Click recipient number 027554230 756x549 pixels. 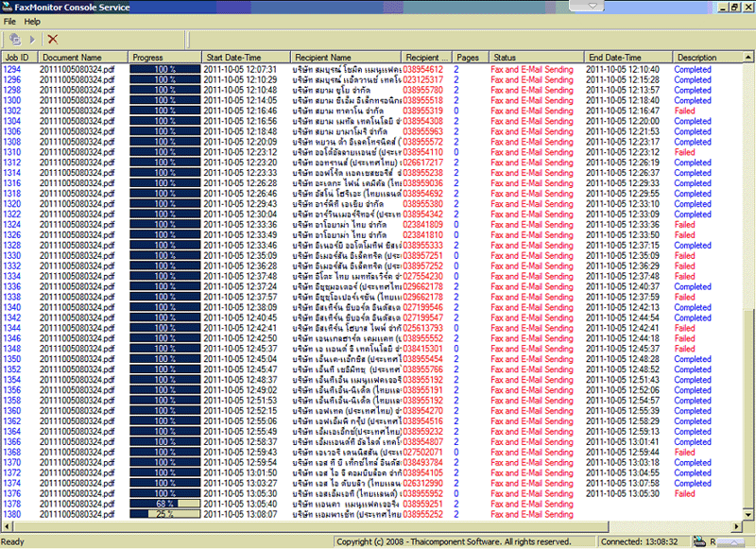pos(422,276)
